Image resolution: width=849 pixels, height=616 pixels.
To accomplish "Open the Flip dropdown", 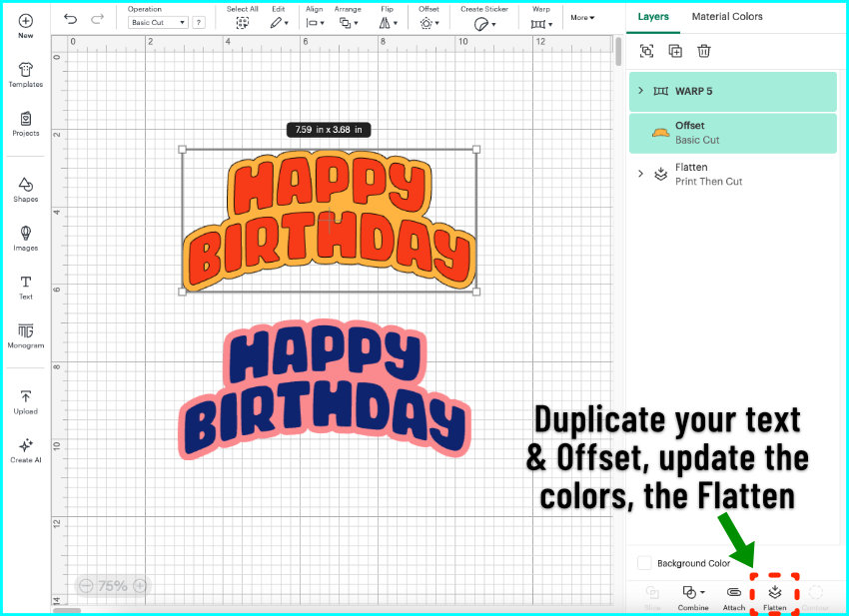I will [388, 23].
